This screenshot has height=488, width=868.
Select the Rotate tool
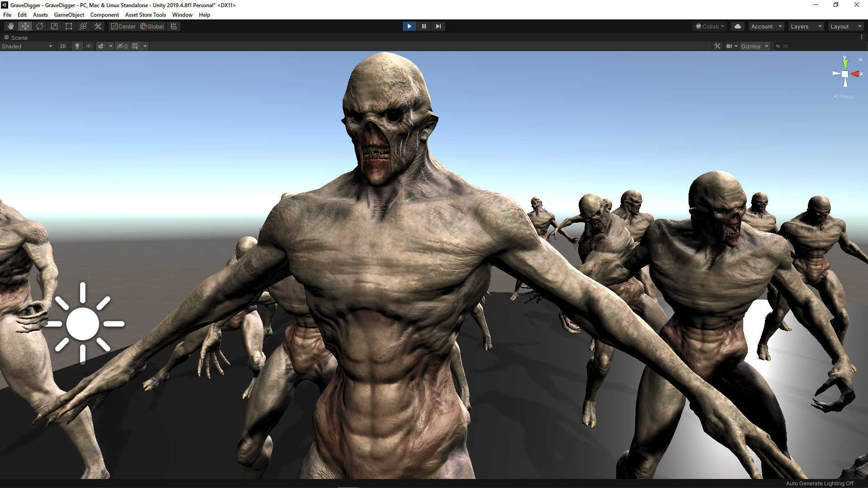(x=40, y=26)
